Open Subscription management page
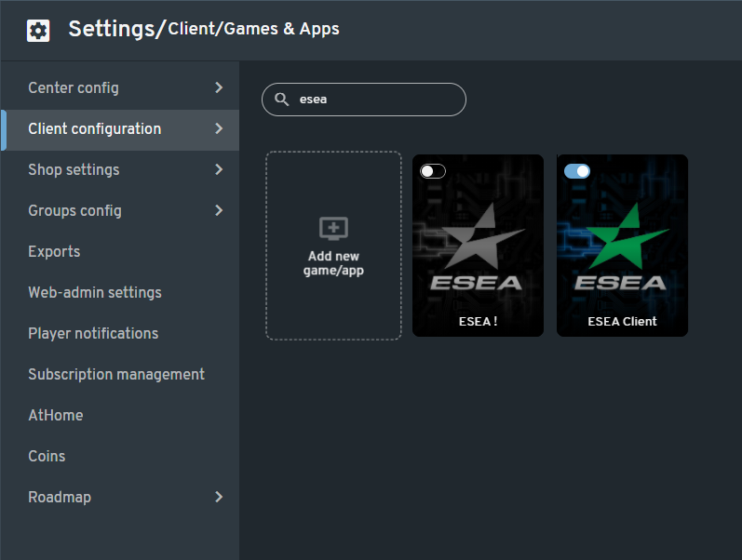742x560 pixels. 120,374
